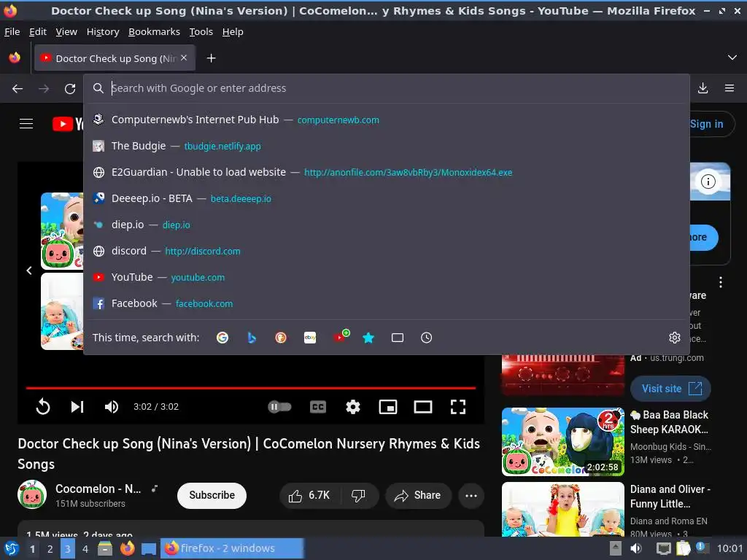Open more actions ellipsis below video
747x560 pixels.
[471, 496]
